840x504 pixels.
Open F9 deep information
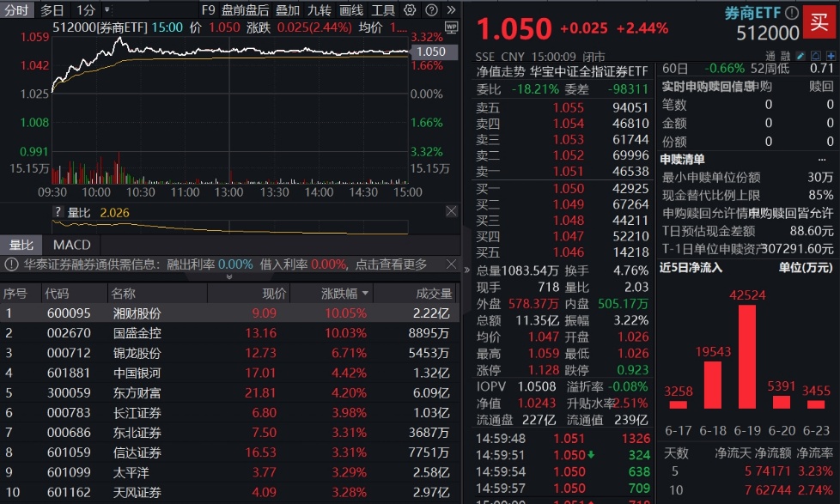pyautogui.click(x=208, y=10)
